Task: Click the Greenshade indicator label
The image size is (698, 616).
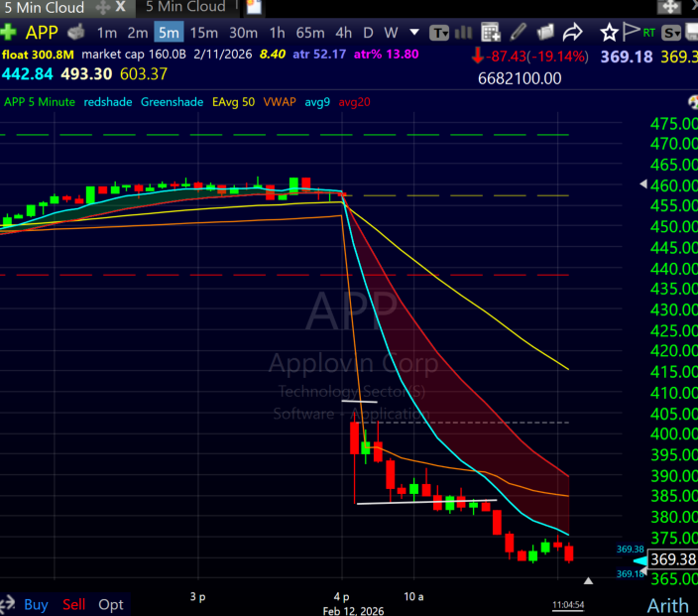Action: point(172,102)
